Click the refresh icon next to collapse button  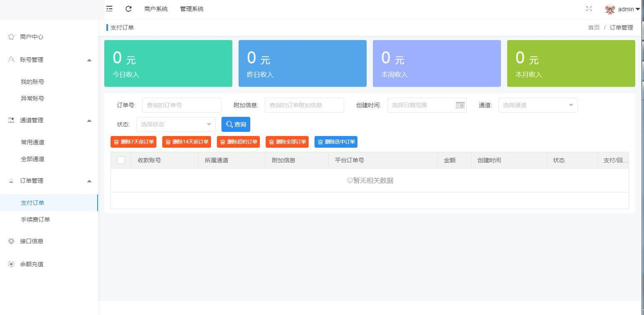click(128, 8)
